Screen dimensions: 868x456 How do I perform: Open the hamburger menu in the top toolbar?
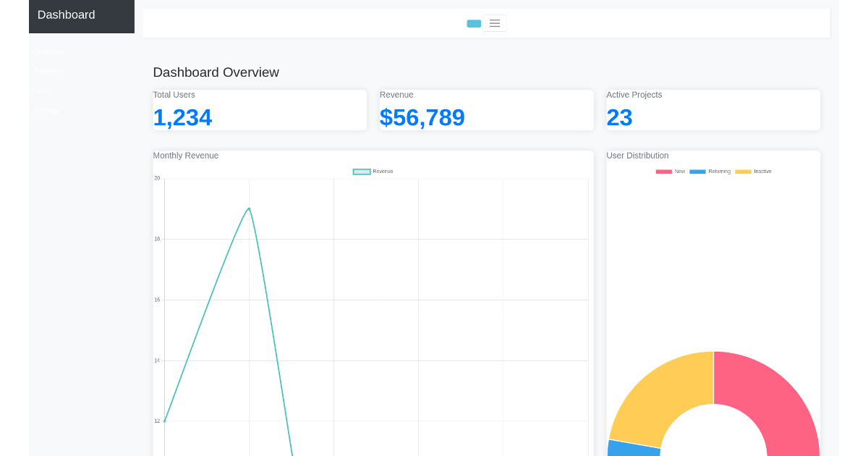tap(494, 22)
